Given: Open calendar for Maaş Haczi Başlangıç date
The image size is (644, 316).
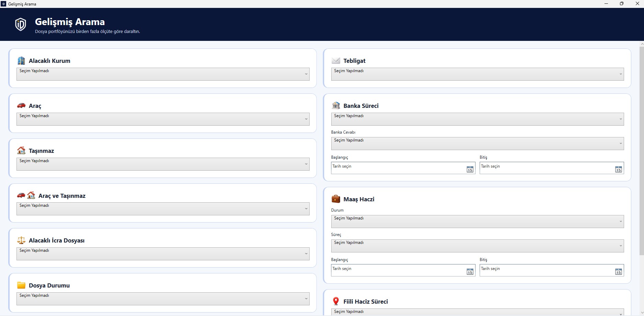Looking at the screenshot, I should 470,271.
